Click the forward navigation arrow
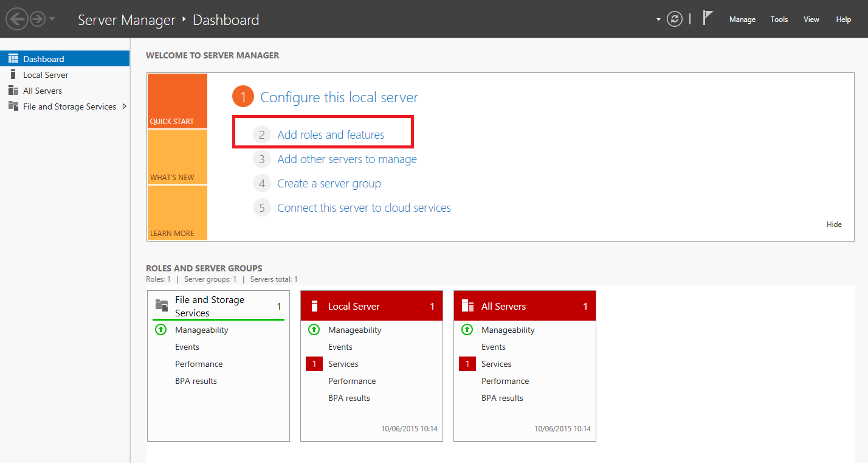Viewport: 868px width, 463px height. tap(38, 19)
